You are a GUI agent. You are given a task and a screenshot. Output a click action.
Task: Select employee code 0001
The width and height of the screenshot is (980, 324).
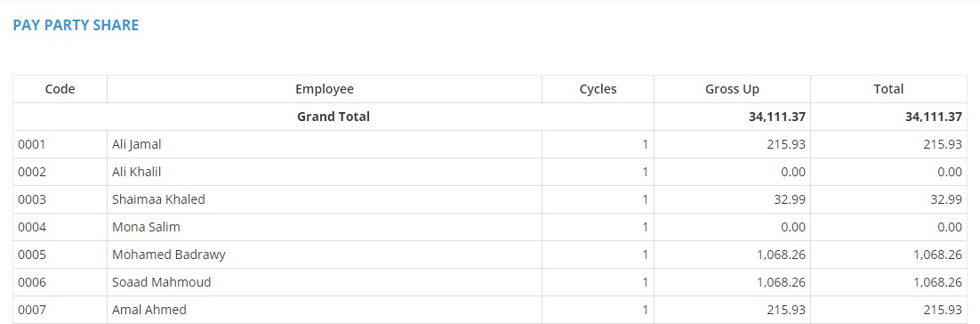click(32, 144)
